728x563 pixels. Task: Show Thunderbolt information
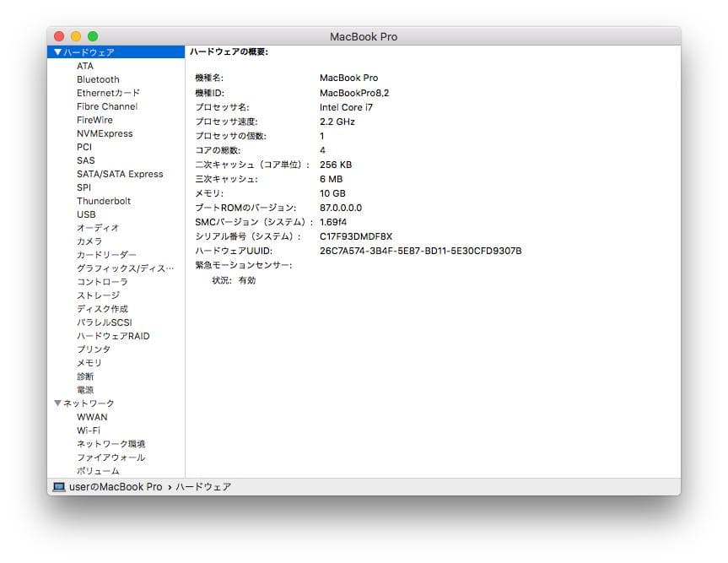pyautogui.click(x=104, y=201)
